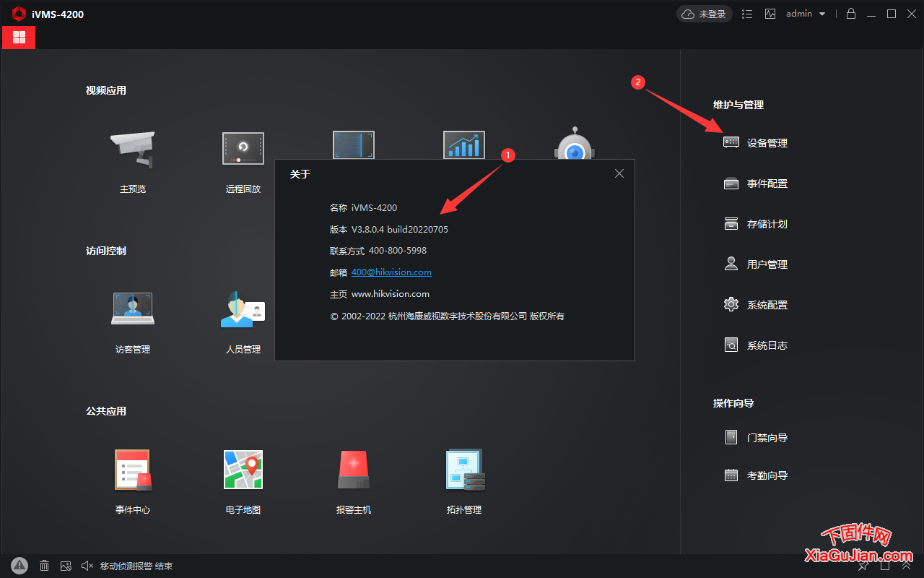Launch 门禁向导 access control wizard
This screenshot has height=578, width=924.
(x=756, y=438)
